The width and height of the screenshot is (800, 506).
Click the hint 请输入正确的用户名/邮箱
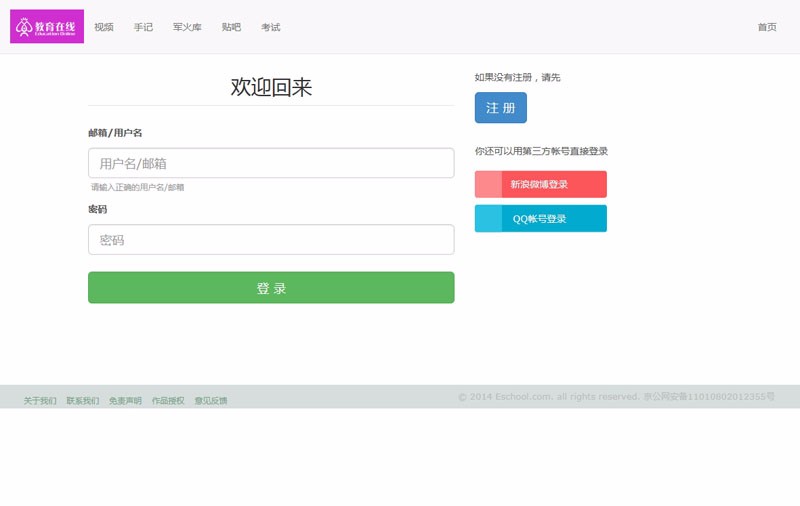(137, 187)
